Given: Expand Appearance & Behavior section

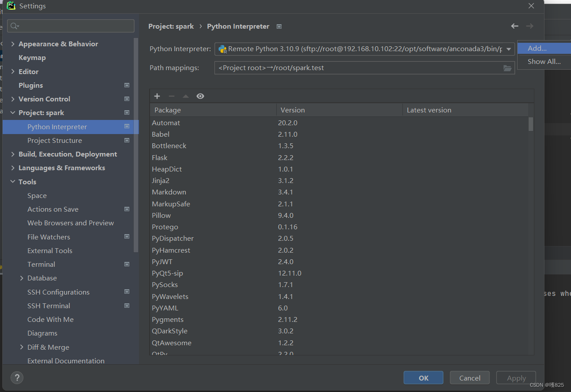Looking at the screenshot, I should pos(13,44).
